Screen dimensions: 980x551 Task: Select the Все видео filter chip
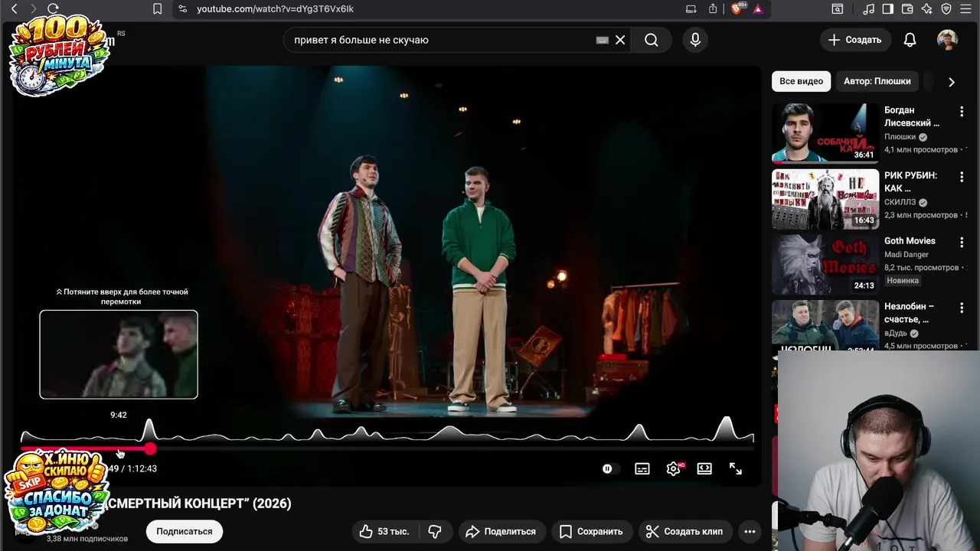pyautogui.click(x=801, y=81)
